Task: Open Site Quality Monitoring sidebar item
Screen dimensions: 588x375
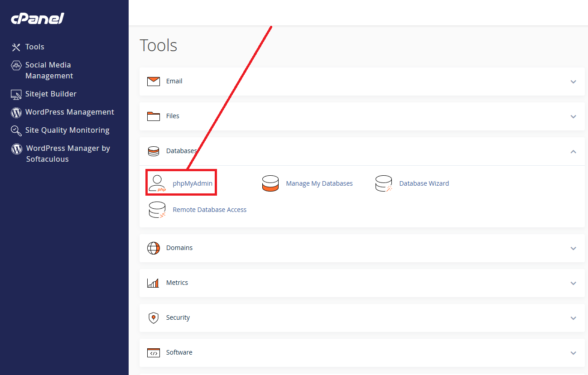Action: tap(67, 130)
